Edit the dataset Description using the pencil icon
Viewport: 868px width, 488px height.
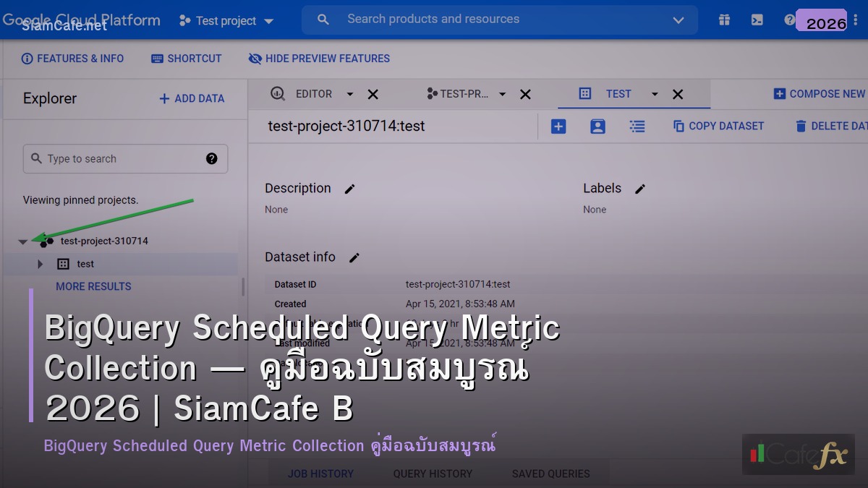point(349,189)
